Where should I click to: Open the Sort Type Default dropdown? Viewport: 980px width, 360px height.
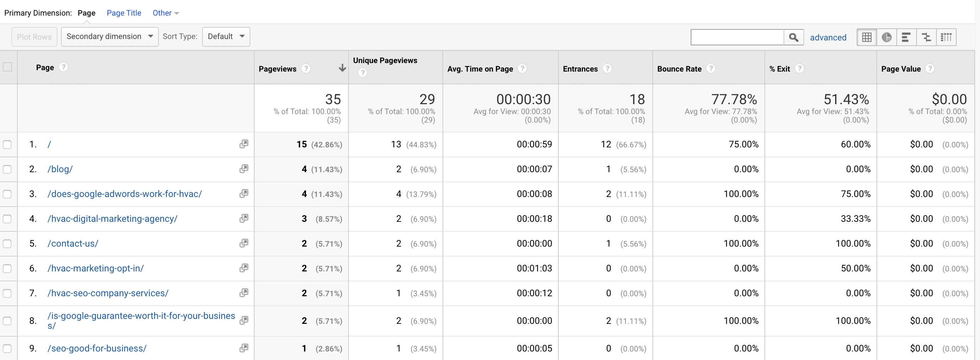coord(226,36)
